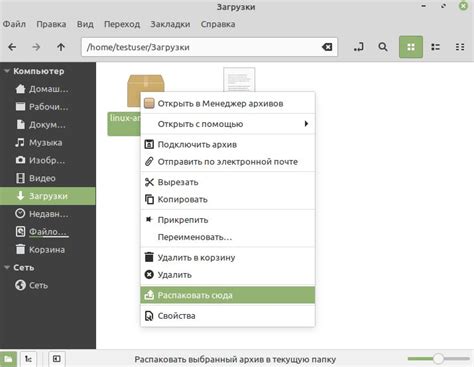Show tree view sidebar icon
This screenshot has height=367, width=474.
click(29, 359)
